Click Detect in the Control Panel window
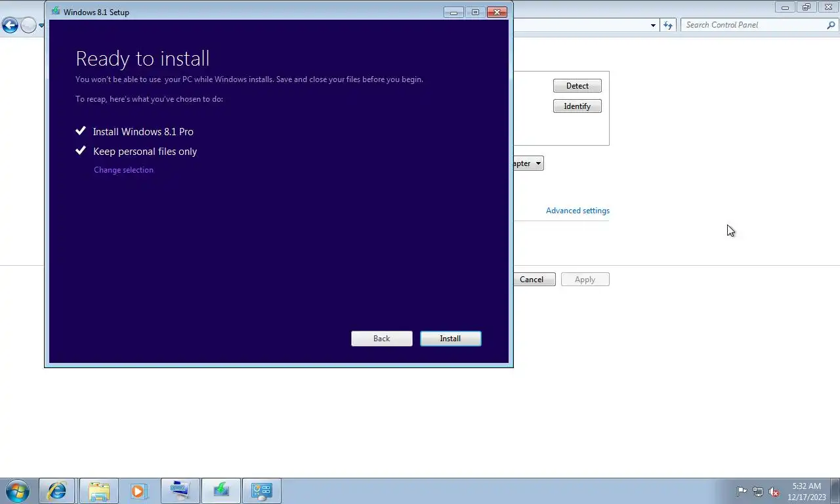840x504 pixels. 577,86
